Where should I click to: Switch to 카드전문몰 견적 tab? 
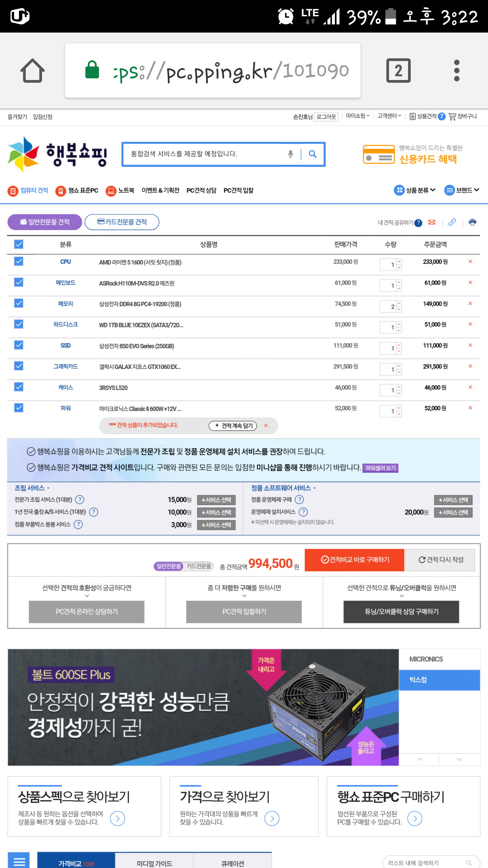[x=122, y=222]
